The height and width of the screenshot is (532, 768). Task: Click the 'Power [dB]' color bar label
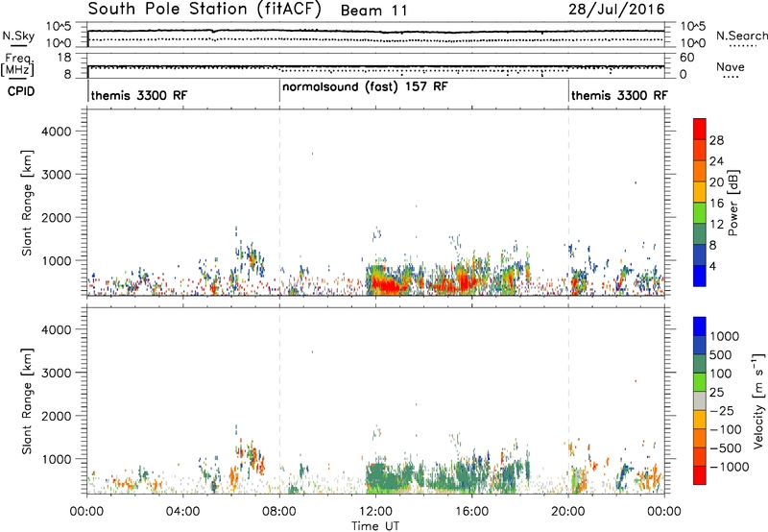click(732, 203)
